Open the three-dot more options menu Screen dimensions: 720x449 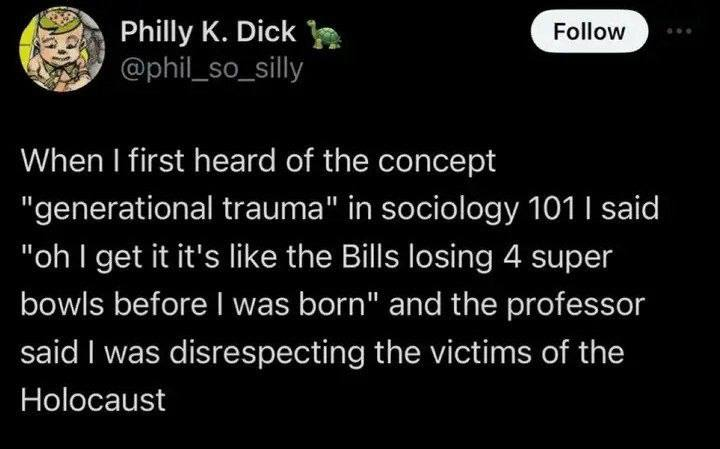point(681,30)
